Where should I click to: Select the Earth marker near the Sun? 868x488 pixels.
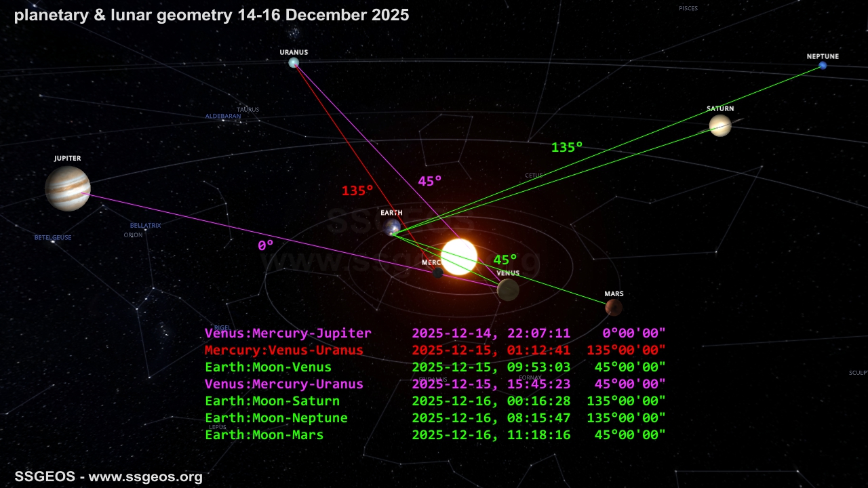392,228
